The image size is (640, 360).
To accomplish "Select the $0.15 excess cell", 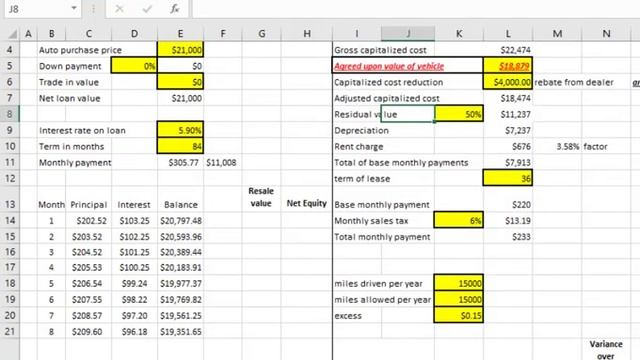I will pos(459,316).
